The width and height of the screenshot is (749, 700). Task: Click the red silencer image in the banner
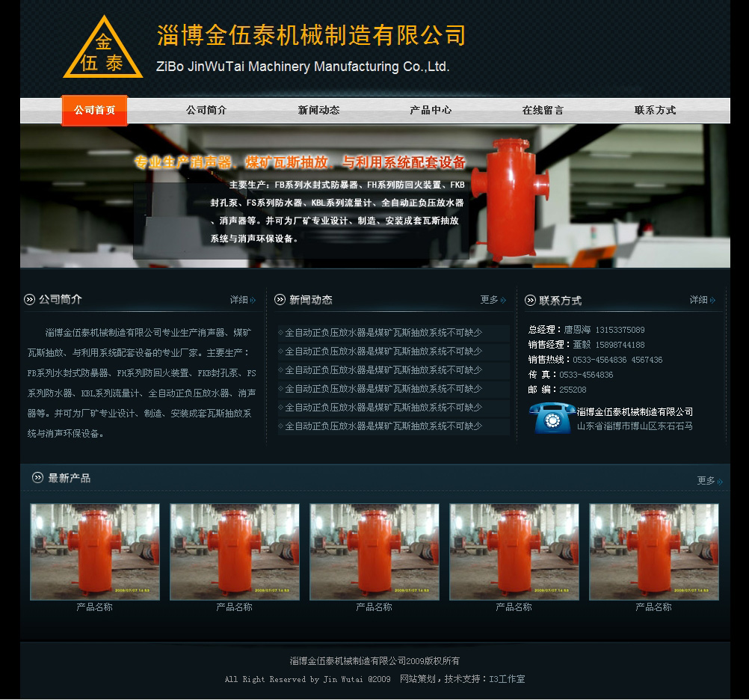point(511,199)
